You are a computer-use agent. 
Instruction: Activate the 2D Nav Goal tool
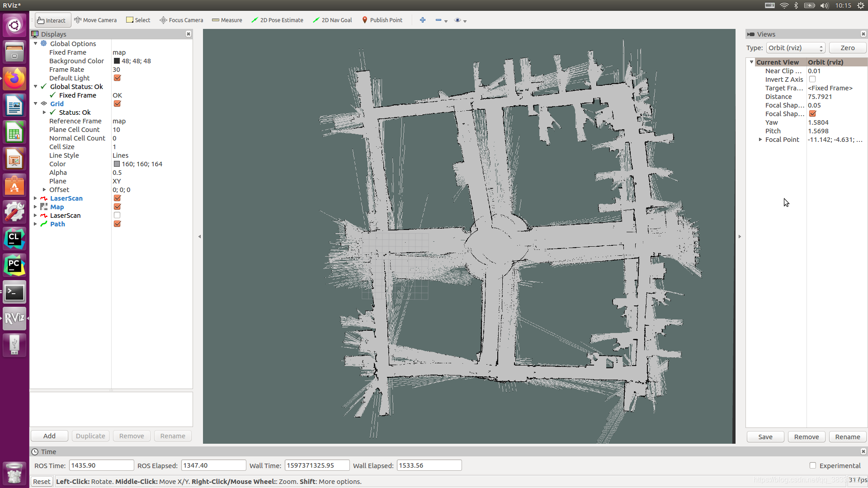332,20
